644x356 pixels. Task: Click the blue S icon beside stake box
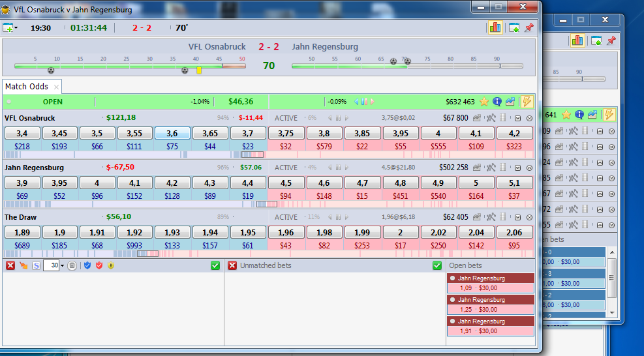[x=36, y=265]
